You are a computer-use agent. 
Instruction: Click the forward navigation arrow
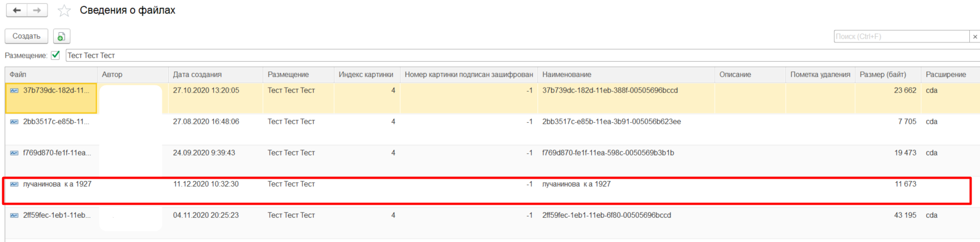coord(37,11)
